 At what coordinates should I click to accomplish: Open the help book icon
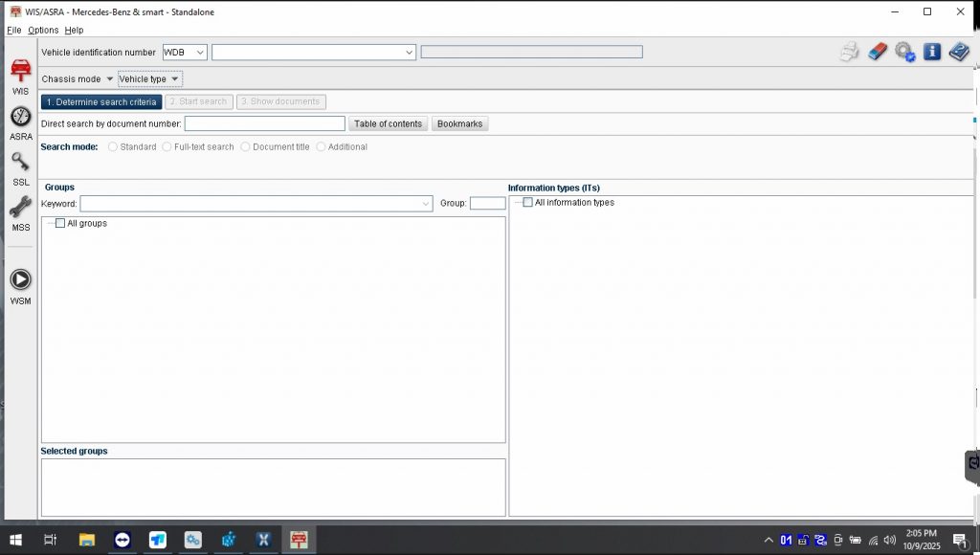click(959, 52)
